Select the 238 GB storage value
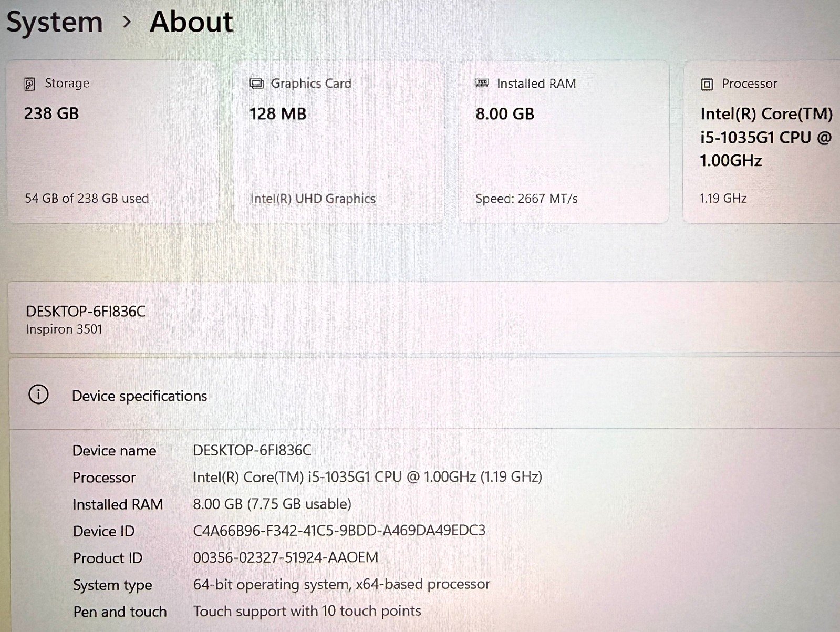This screenshot has width=840, height=632. click(x=51, y=113)
